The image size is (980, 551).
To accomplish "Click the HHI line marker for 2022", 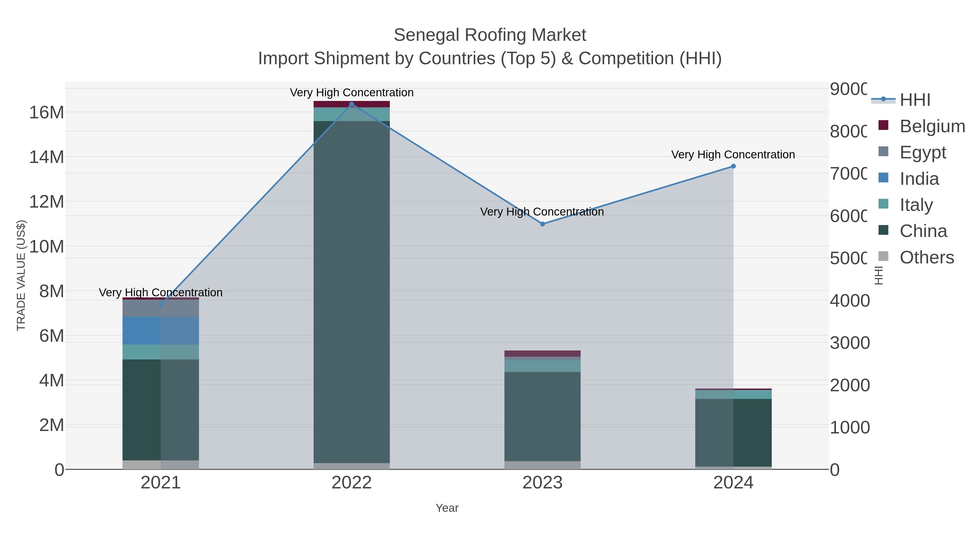I will (x=351, y=104).
